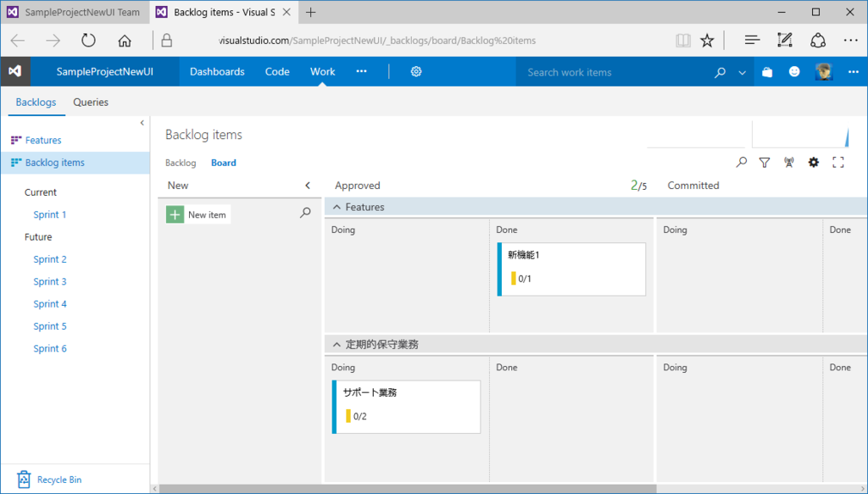Open the more hubs ellipsis after Work

[x=361, y=71]
